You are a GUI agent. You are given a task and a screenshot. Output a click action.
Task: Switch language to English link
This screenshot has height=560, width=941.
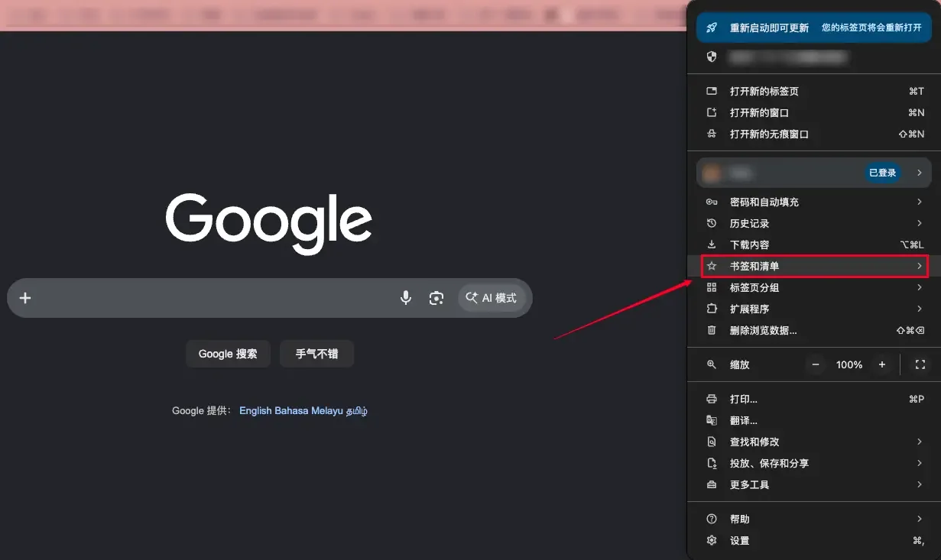255,410
